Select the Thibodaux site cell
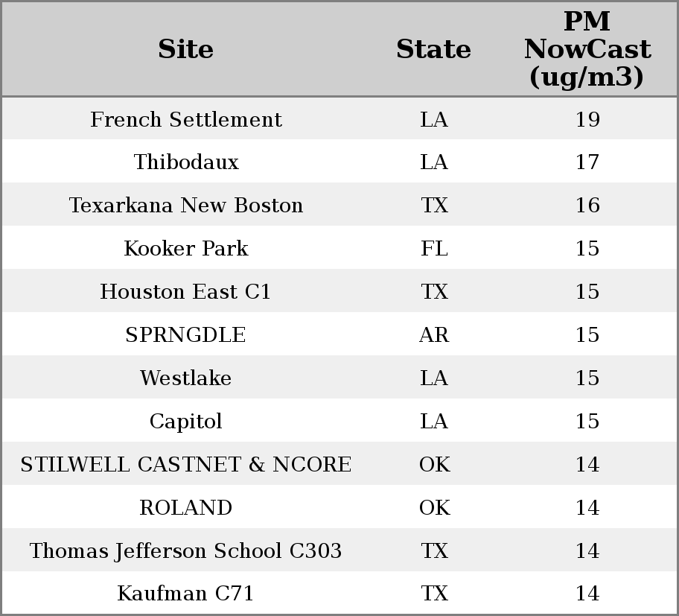The image size is (679, 616). (x=186, y=162)
